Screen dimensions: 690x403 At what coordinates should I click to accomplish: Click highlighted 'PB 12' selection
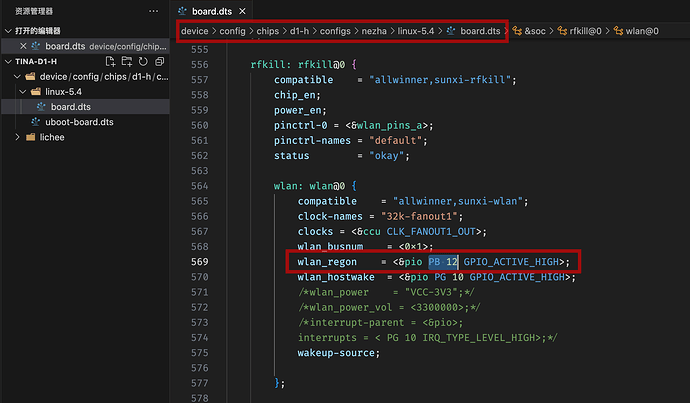tap(443, 262)
